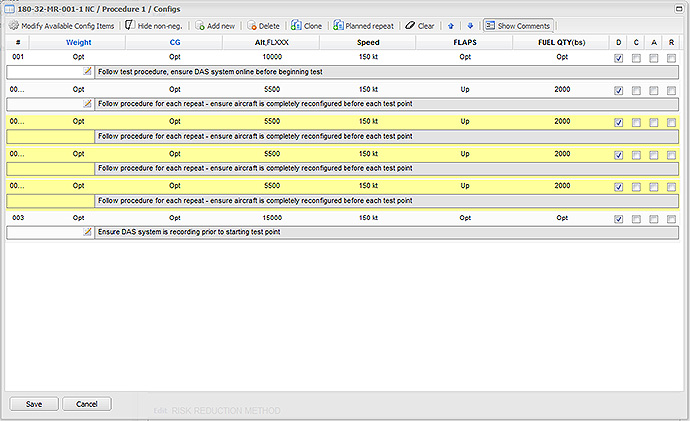Open Modify Available Config Items
Image resolution: width=690 pixels, height=421 pixels.
(x=62, y=26)
